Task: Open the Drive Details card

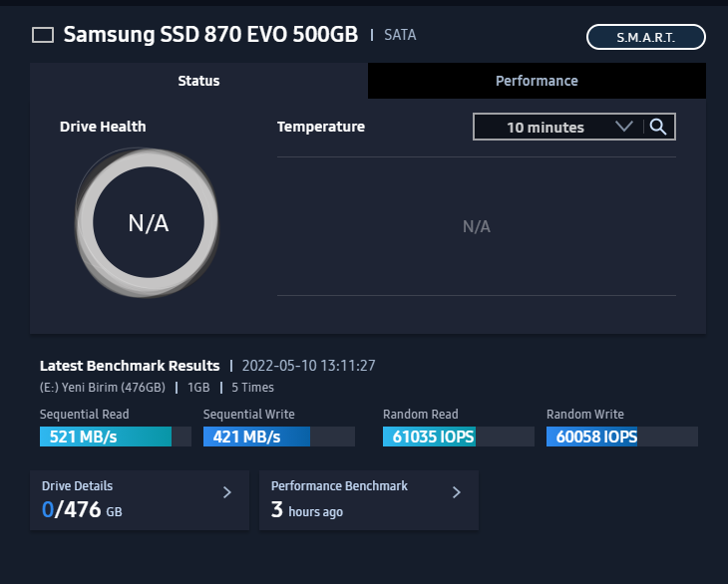Action: pyautogui.click(x=140, y=500)
